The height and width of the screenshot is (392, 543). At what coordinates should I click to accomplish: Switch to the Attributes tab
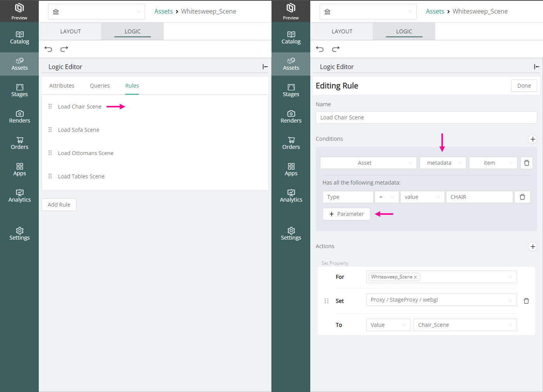[62, 86]
